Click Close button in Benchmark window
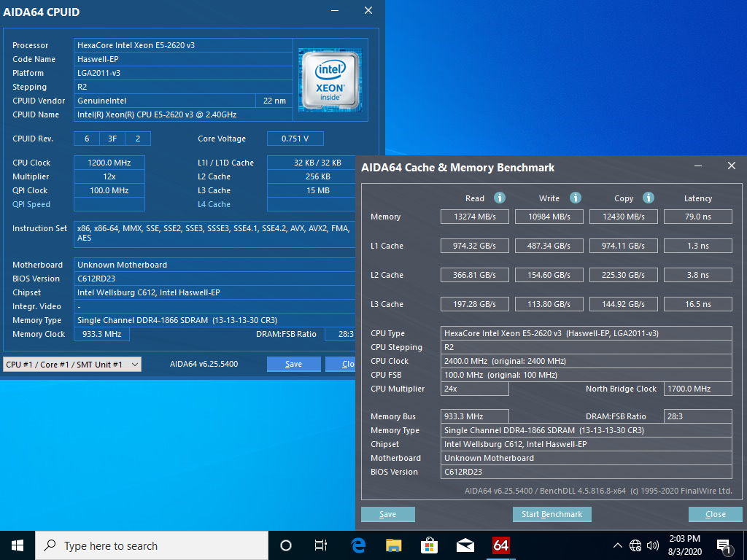The image size is (747, 560). click(715, 514)
